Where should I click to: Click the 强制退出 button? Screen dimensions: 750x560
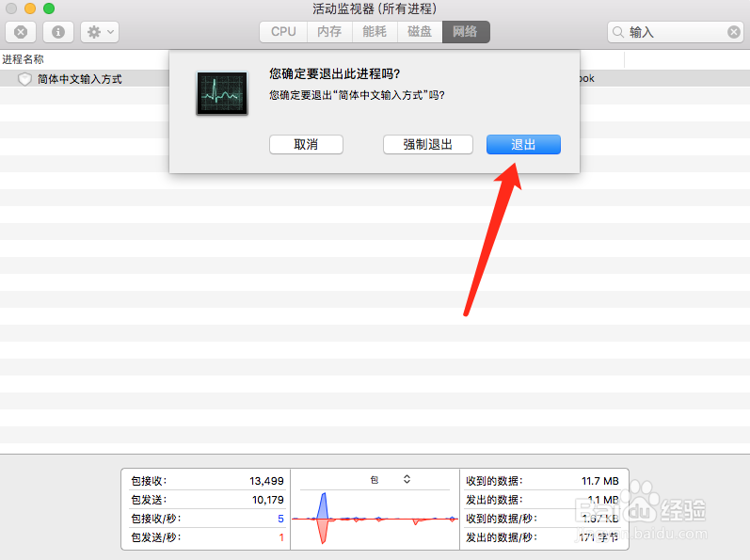[x=427, y=144]
